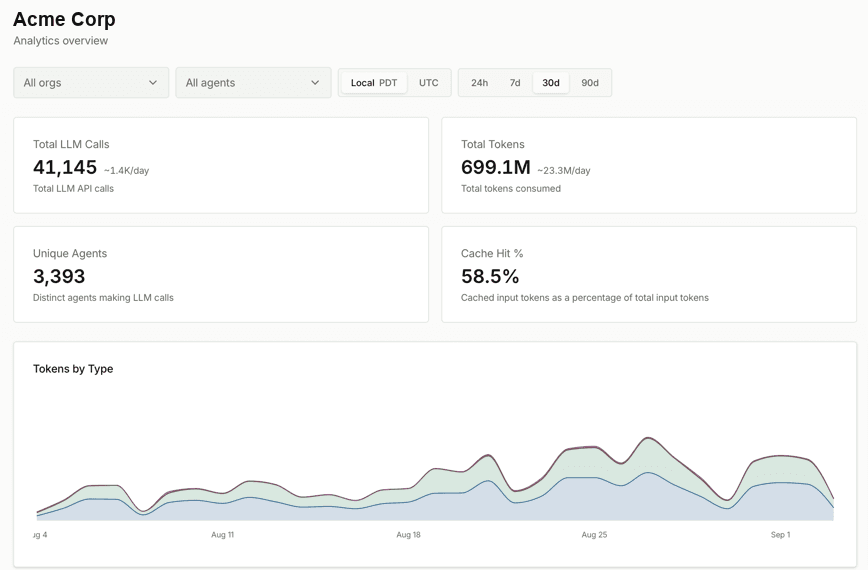Switch timezone to UTC
This screenshot has height=570, width=868.
[x=428, y=83]
